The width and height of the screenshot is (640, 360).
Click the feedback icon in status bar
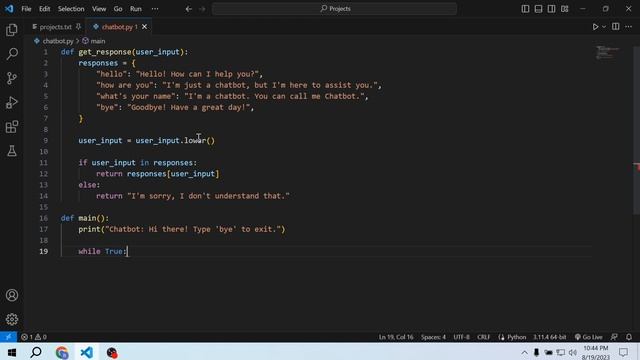click(614, 337)
